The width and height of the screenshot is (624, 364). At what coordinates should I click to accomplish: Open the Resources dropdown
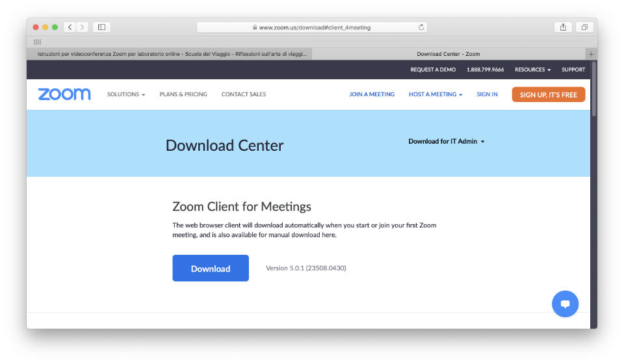[532, 70]
